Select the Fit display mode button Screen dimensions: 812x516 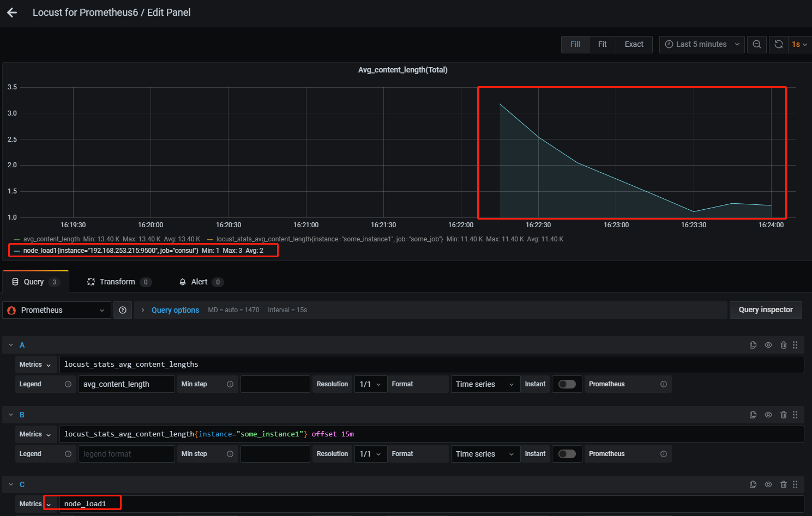(x=602, y=44)
